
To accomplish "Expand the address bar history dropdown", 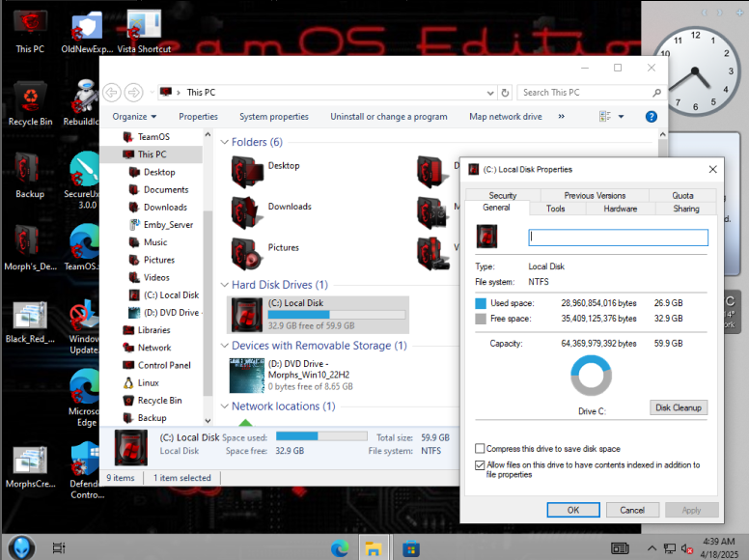I will click(x=490, y=93).
